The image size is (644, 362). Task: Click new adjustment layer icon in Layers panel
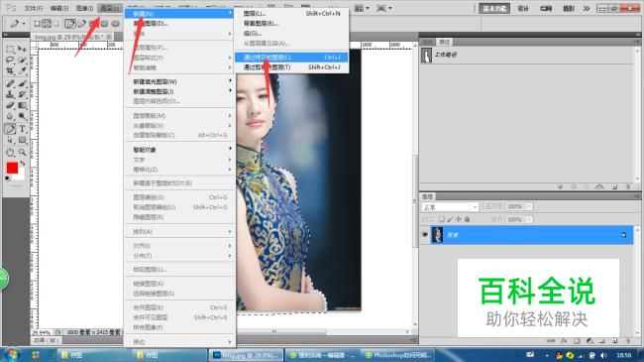[x=590, y=341]
